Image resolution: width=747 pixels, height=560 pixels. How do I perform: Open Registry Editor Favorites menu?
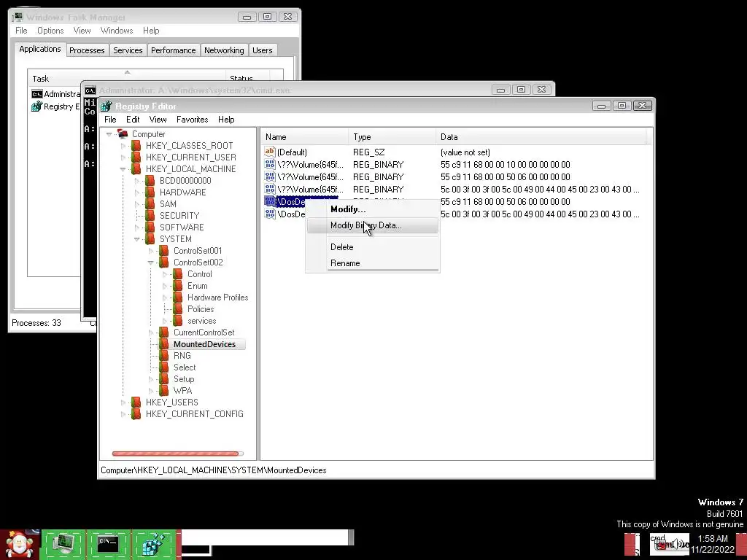coord(192,120)
